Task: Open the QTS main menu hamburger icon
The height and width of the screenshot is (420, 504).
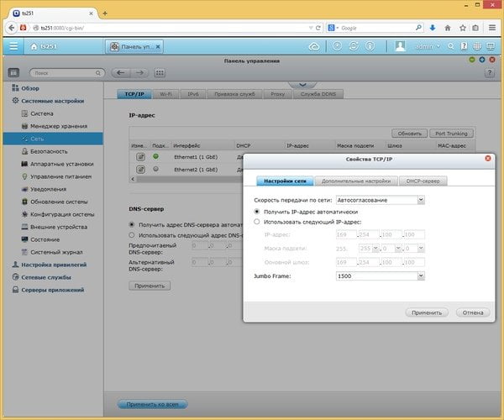Action: pyautogui.click(x=13, y=46)
